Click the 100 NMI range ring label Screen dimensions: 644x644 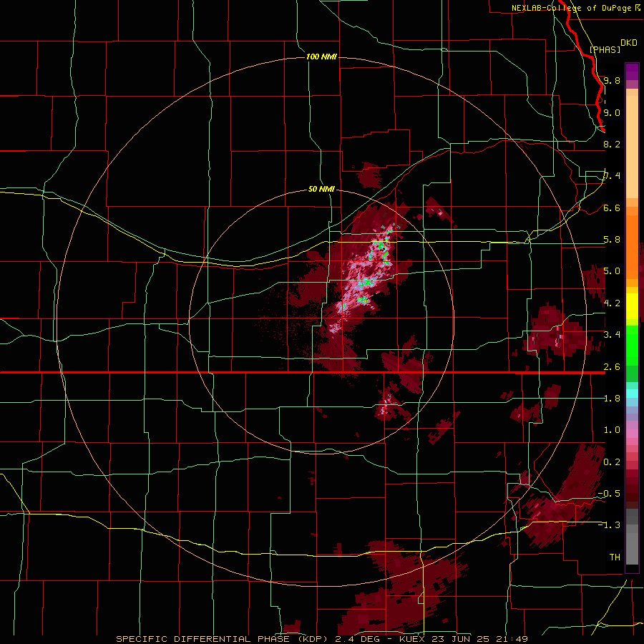pos(321,57)
